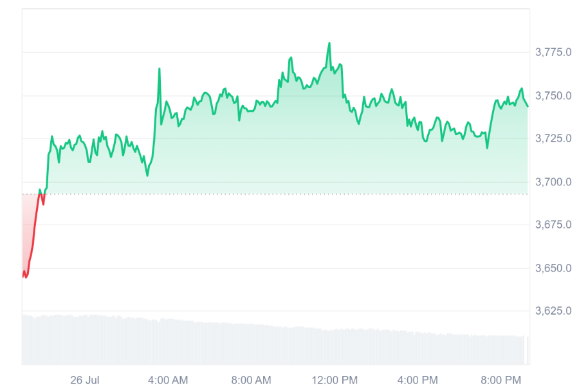
Task: Click the highest price peak near 12:00 PM
Action: click(x=329, y=44)
